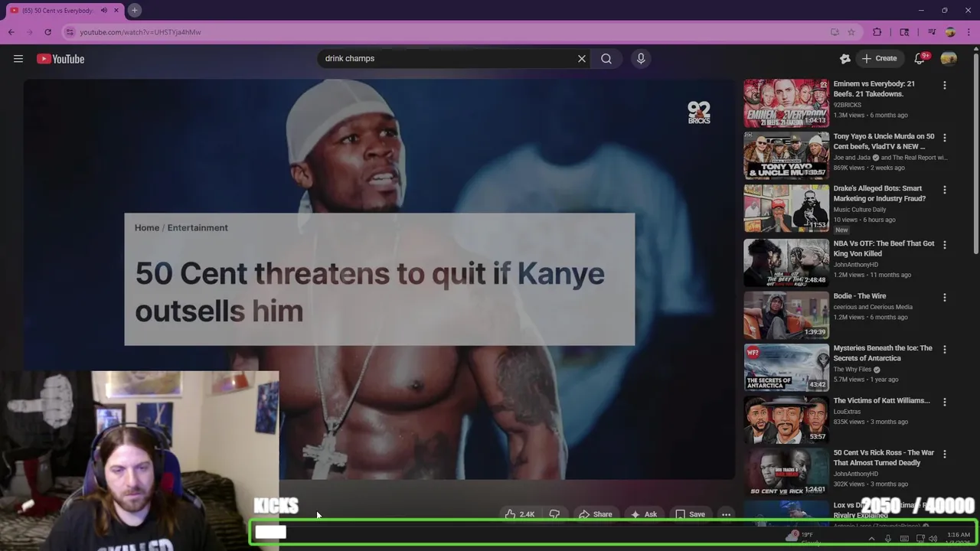Visit The Why Files channel name
This screenshot has width=980, height=551.
click(x=852, y=370)
